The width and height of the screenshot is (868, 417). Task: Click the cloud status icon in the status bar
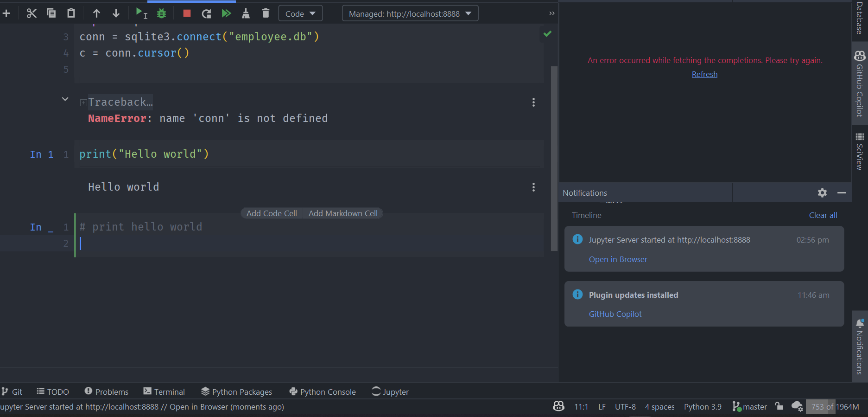pyautogui.click(x=797, y=406)
